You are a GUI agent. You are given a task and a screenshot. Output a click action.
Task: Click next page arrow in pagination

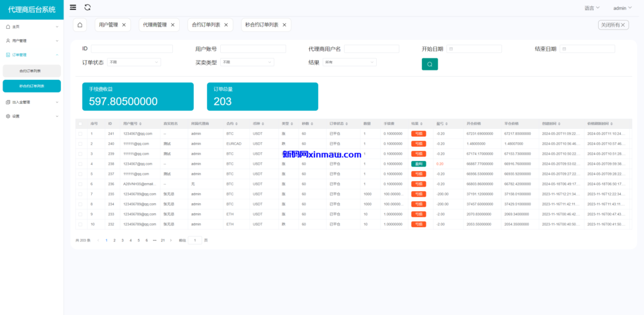pos(170,240)
